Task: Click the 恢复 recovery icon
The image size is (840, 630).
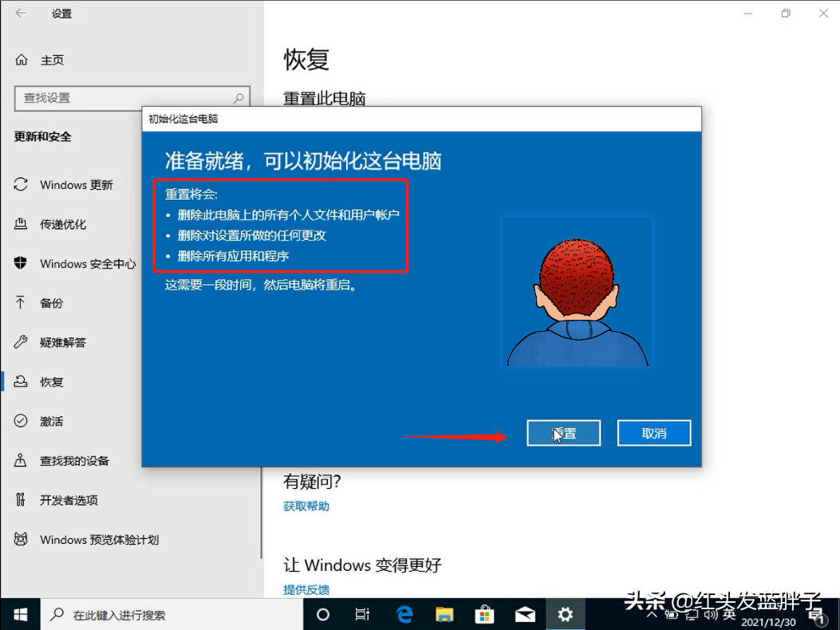Action: tap(21, 381)
